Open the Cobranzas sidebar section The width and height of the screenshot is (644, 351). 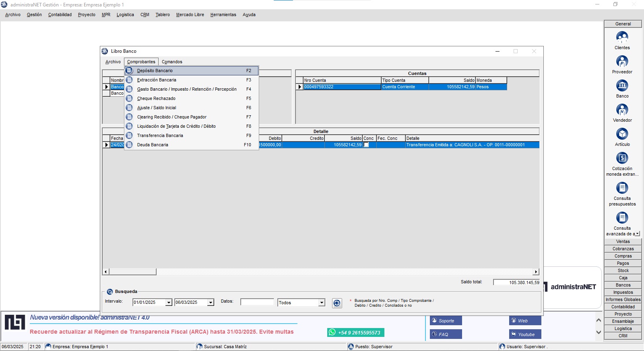tap(623, 249)
